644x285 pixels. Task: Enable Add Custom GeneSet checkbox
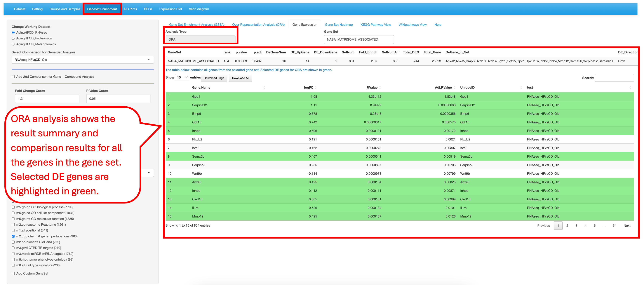[x=13, y=274]
